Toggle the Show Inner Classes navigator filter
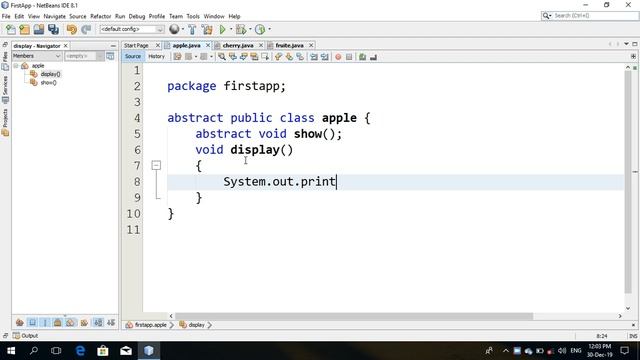The height and width of the screenshot is (360, 640). [70, 323]
